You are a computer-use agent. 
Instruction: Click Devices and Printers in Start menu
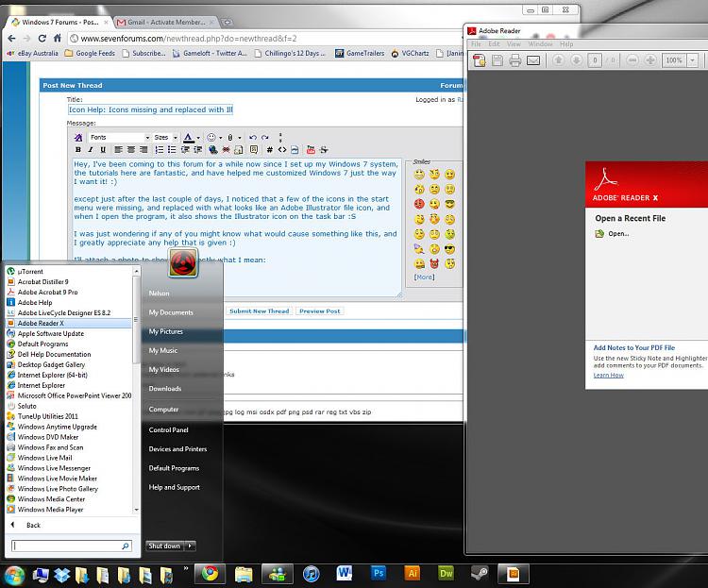177,449
